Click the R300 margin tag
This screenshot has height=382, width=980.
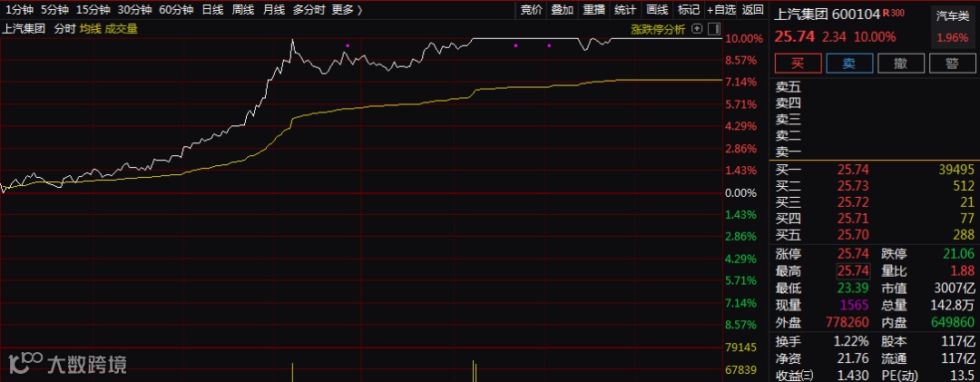click(893, 13)
